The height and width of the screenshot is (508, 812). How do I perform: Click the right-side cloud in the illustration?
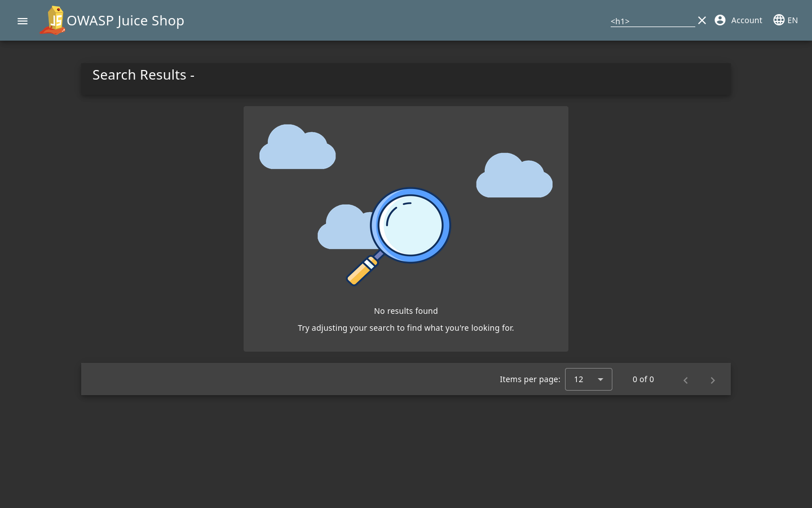tap(514, 177)
